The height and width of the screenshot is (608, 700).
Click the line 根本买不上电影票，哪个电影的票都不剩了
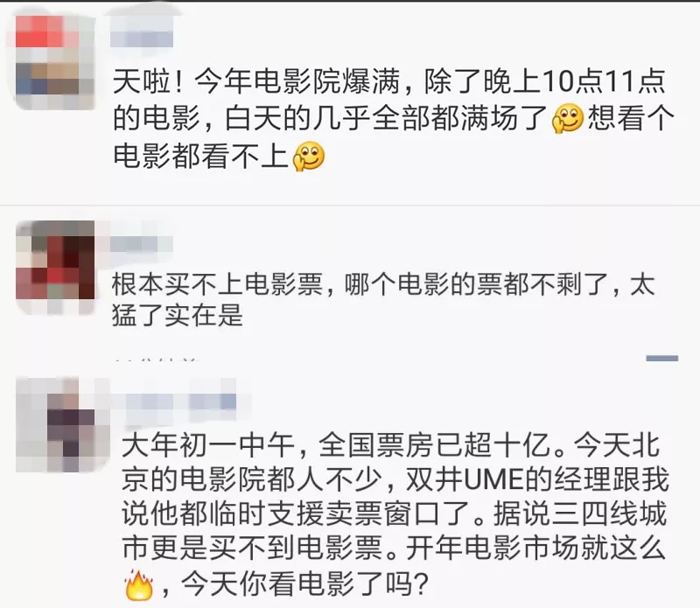point(365,284)
